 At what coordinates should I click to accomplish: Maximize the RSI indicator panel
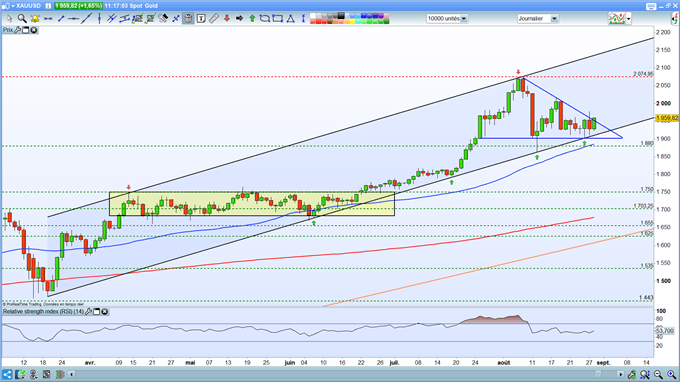[97, 311]
